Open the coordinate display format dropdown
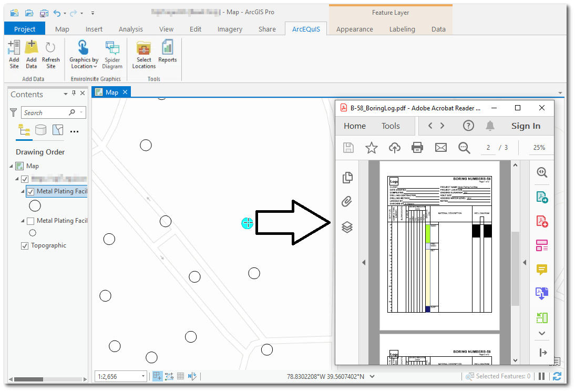 click(x=372, y=376)
